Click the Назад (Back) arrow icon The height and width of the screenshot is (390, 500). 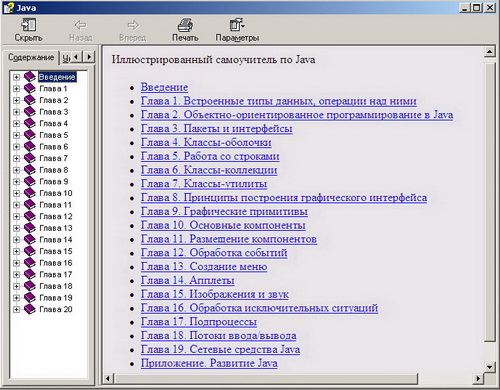[x=81, y=25]
